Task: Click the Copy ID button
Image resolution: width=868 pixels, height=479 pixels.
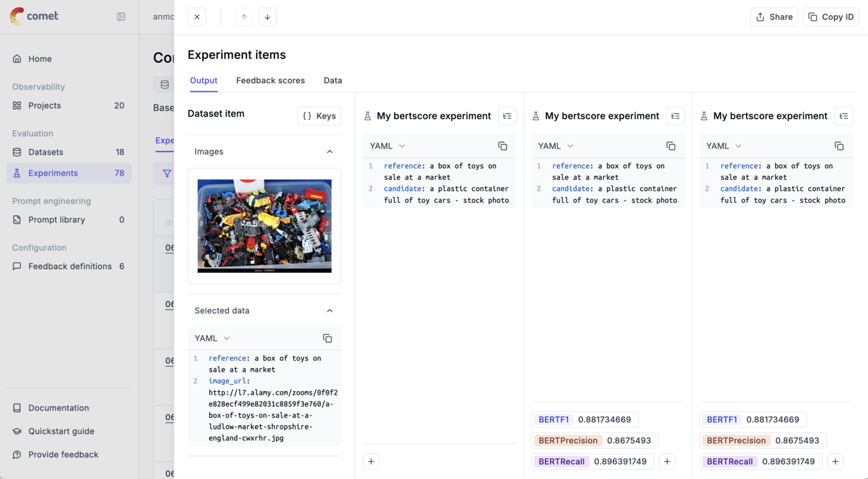Action: 830,17
